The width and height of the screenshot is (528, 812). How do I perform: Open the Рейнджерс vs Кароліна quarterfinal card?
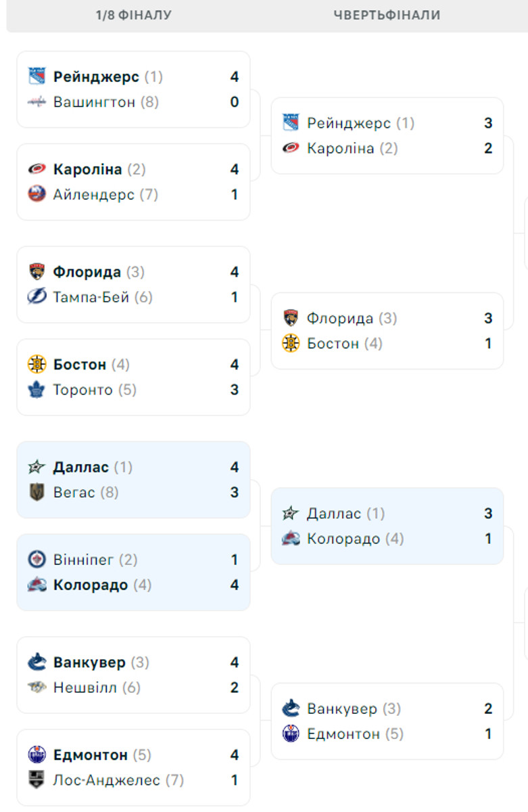click(387, 135)
